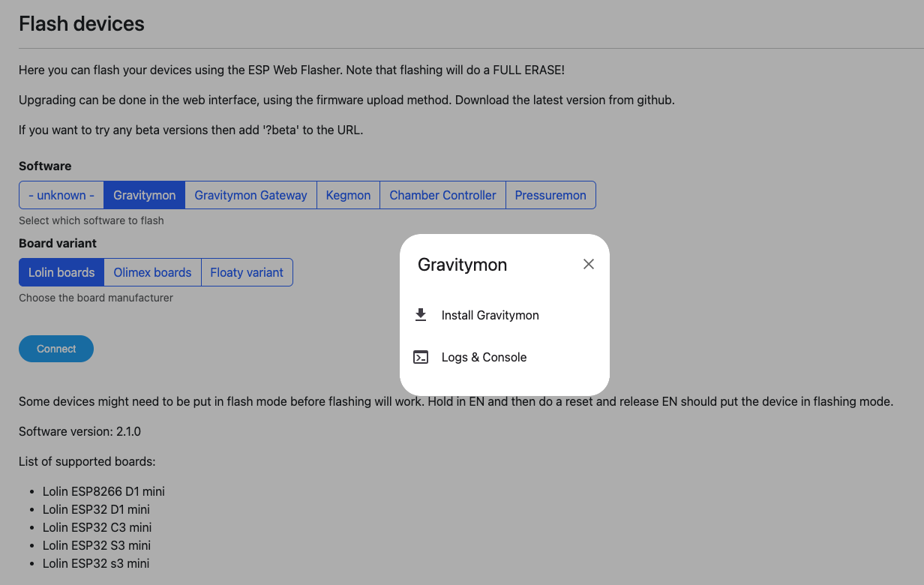Click 'Select which software to flash' hint
The width and height of the screenshot is (924, 585).
91,220
